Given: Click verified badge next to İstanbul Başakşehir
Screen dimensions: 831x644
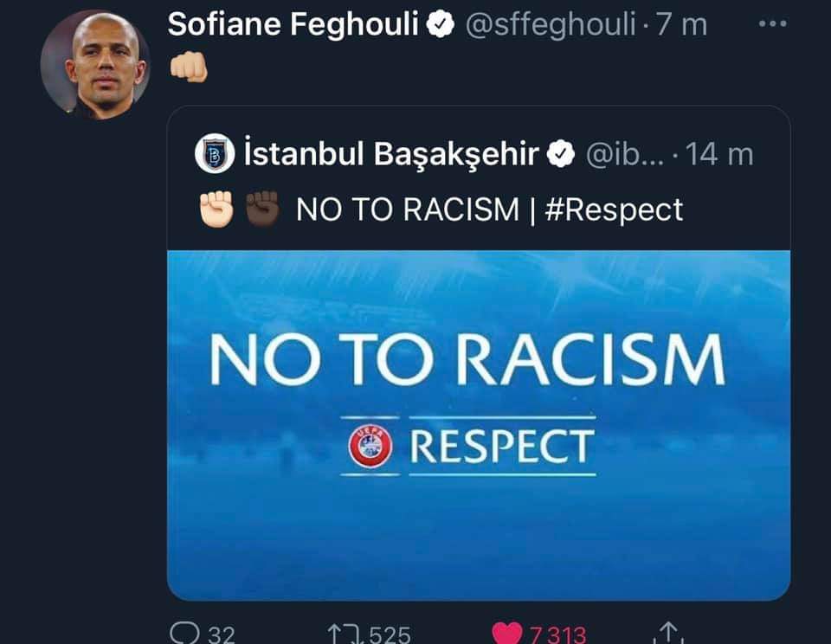Looking at the screenshot, I should pyautogui.click(x=563, y=156).
